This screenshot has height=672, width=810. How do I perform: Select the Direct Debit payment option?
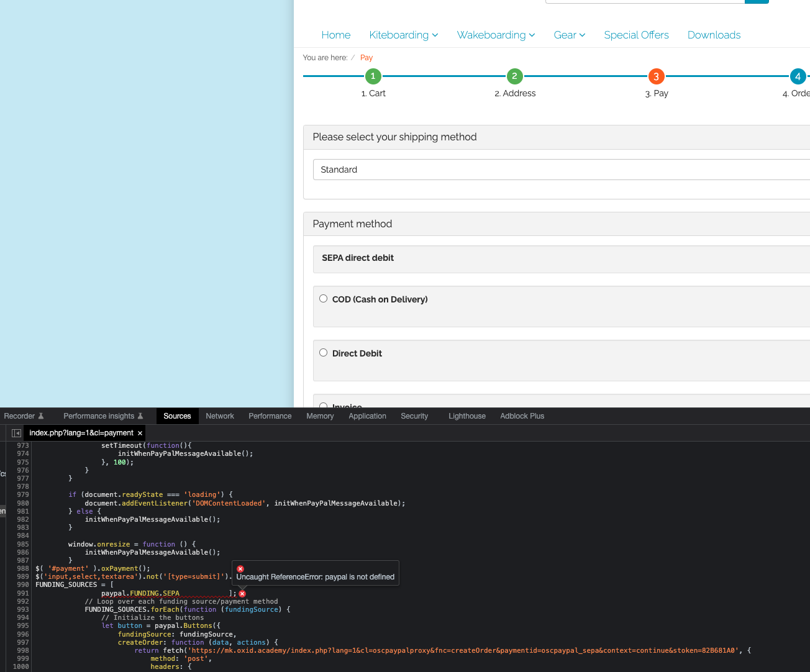pos(324,353)
